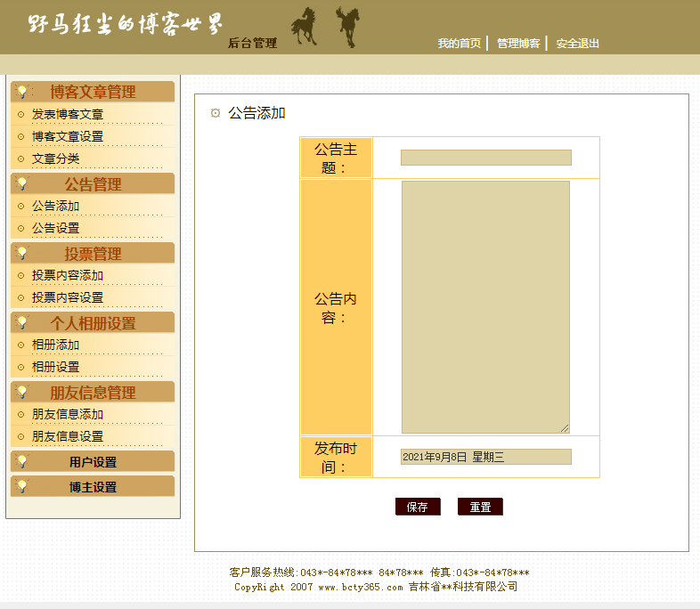
Task: Expand the 博客文章管理 section header
Action: 93,92
